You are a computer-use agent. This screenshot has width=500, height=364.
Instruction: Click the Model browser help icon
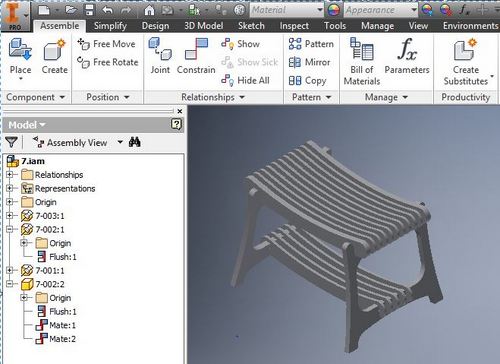click(x=176, y=125)
